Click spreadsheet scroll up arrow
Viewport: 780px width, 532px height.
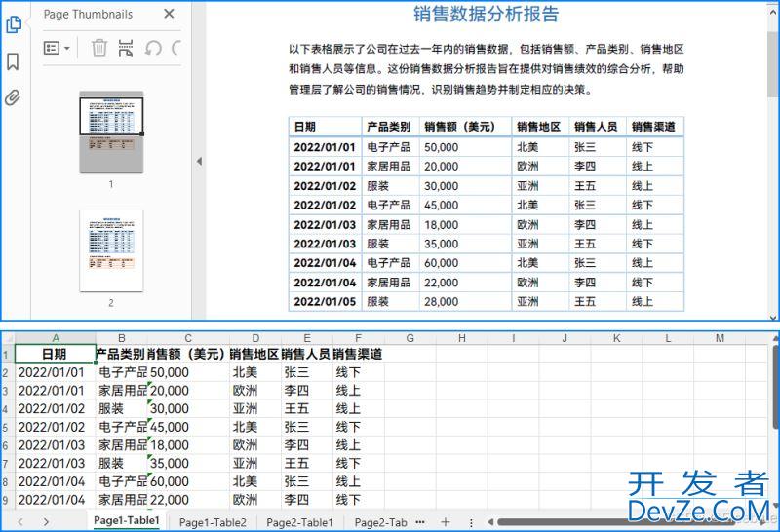776,338
